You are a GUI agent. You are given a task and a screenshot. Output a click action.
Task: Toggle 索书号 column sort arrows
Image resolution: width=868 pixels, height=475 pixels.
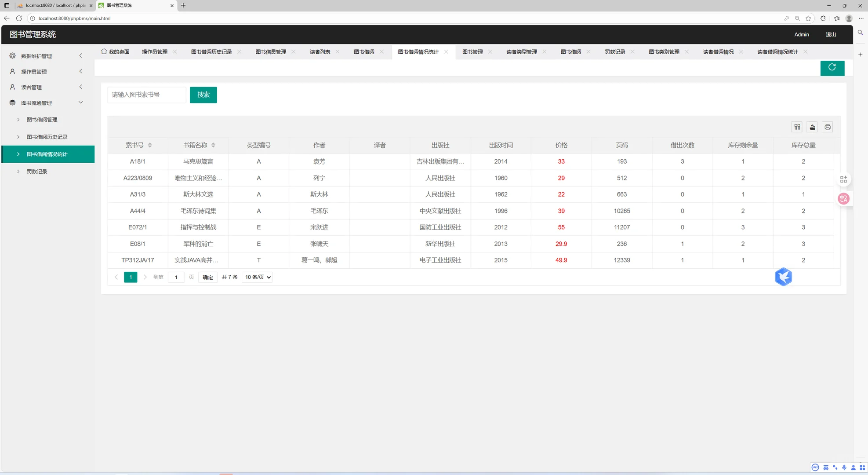click(149, 145)
